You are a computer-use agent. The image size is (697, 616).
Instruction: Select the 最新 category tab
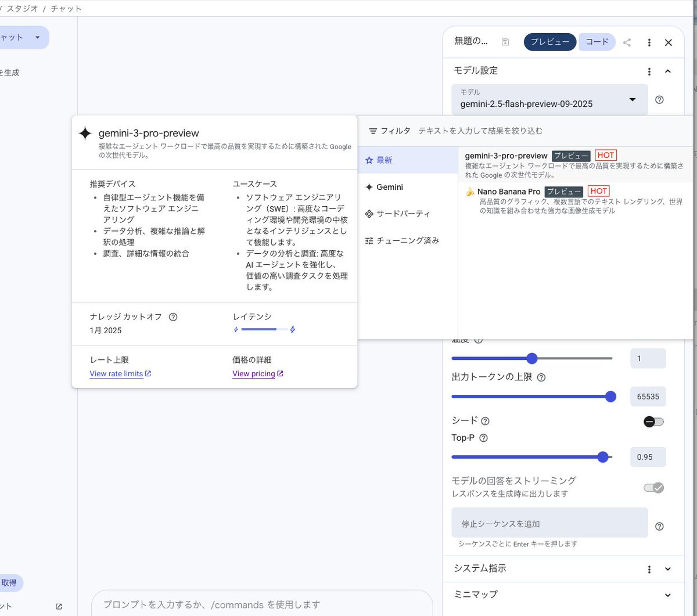tap(408, 160)
